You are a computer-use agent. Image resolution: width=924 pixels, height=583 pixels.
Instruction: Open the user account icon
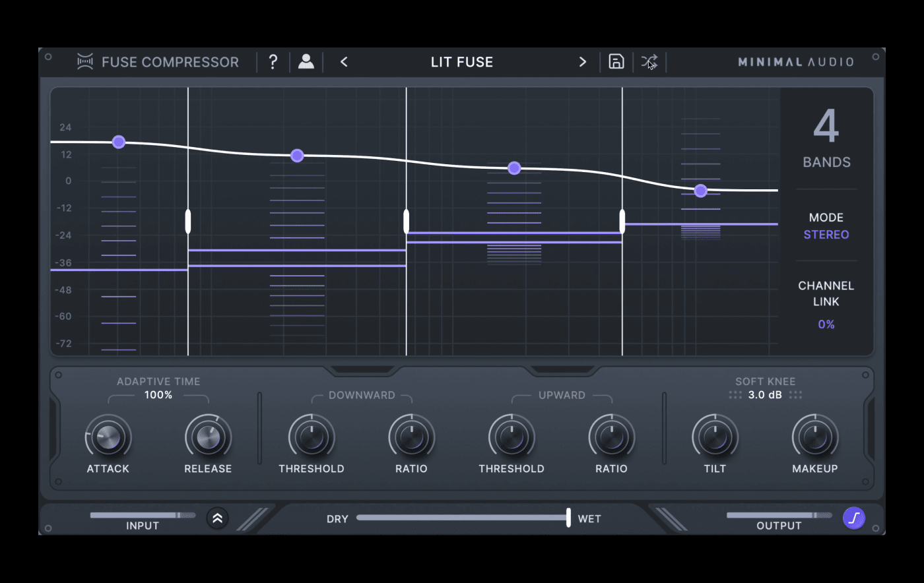[306, 62]
